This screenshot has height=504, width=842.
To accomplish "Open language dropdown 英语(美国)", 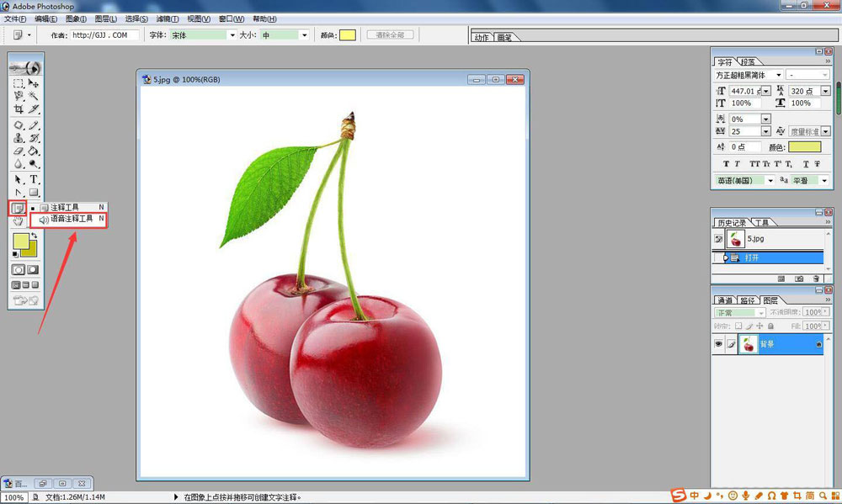I will 770,180.
